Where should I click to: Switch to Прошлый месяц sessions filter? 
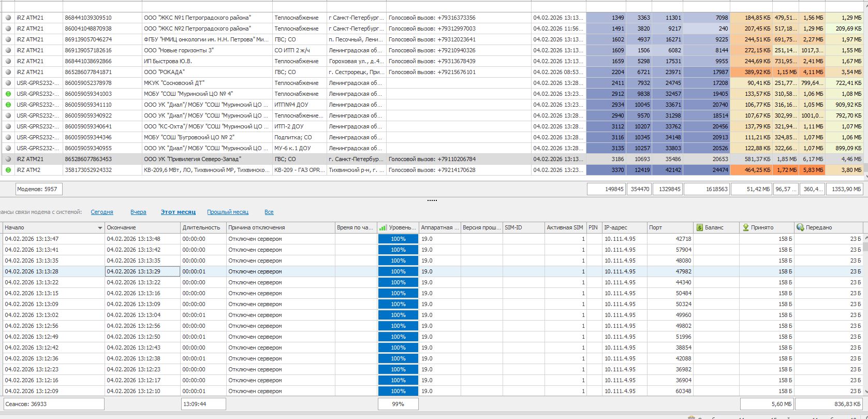coord(228,212)
